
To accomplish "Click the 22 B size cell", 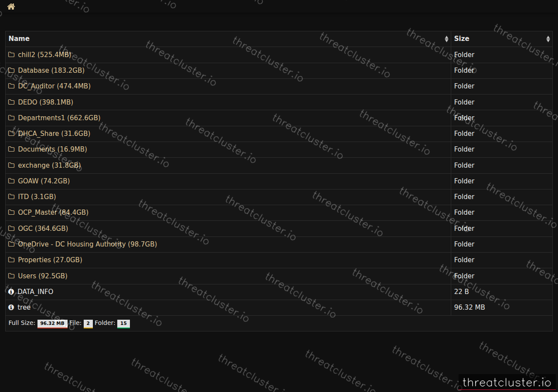I will 501,291.
